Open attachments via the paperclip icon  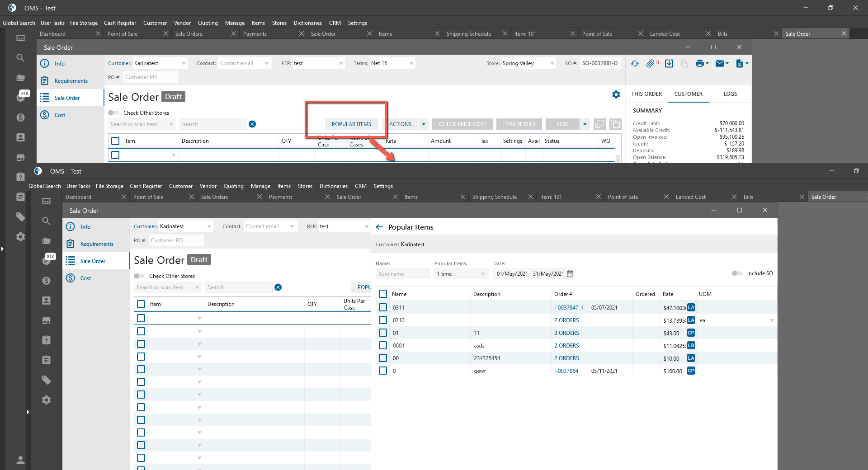click(650, 64)
